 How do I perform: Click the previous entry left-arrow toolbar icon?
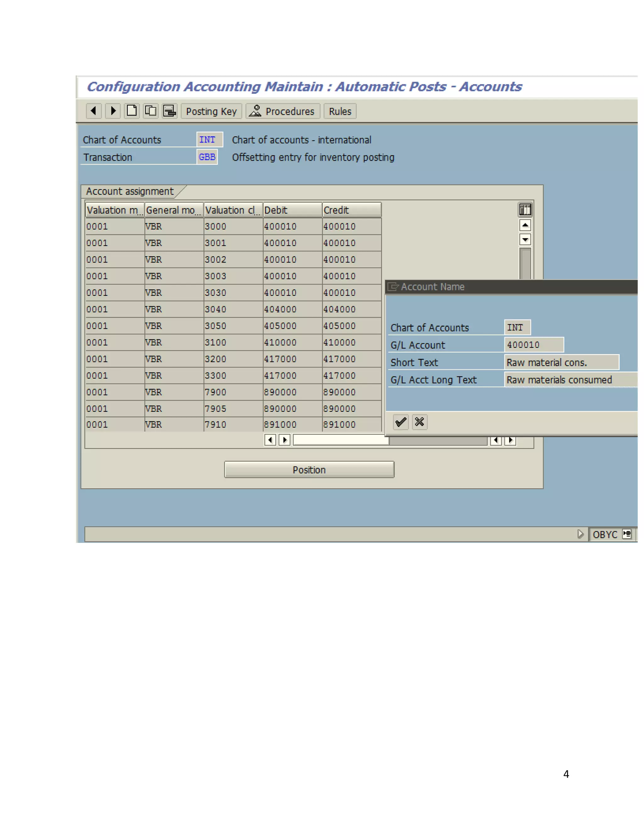click(93, 111)
